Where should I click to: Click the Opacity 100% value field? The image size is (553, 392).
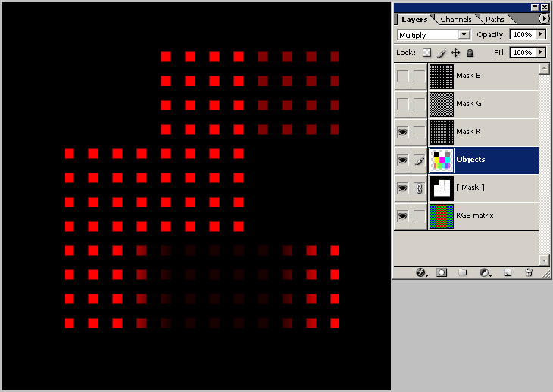point(523,34)
